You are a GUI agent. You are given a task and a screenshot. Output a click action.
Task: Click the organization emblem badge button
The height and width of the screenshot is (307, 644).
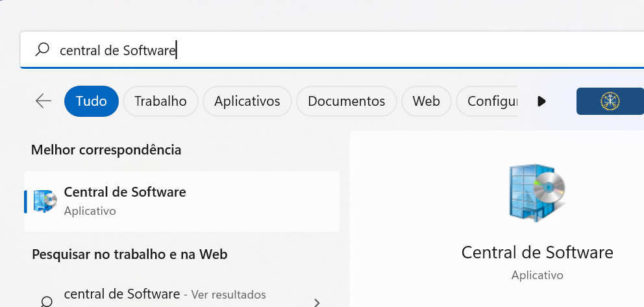tap(610, 101)
